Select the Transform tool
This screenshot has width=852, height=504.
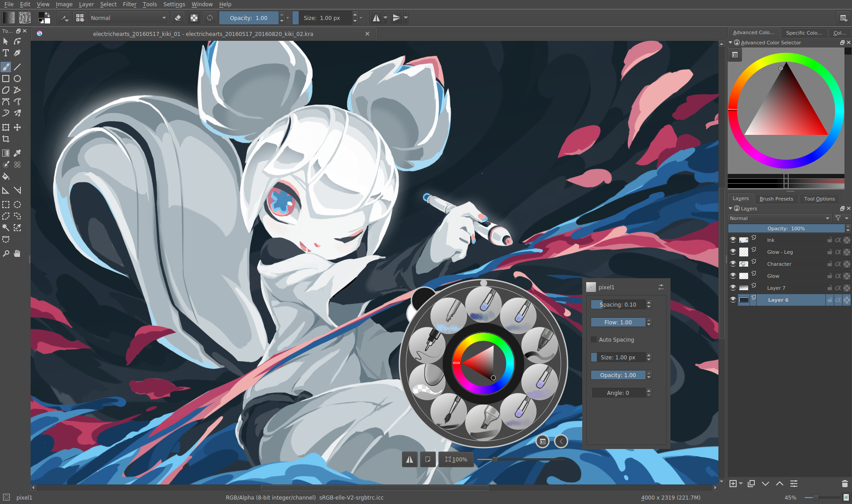tap(7, 127)
